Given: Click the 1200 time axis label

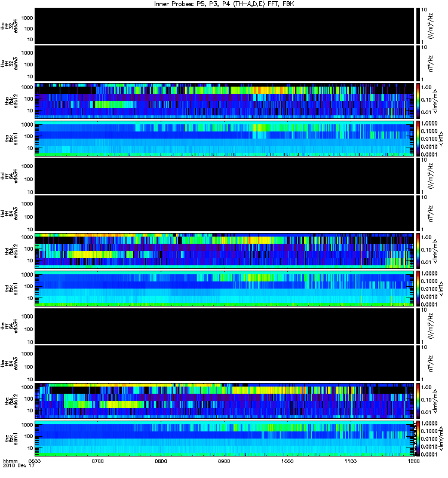Looking at the screenshot, I should [x=413, y=461].
